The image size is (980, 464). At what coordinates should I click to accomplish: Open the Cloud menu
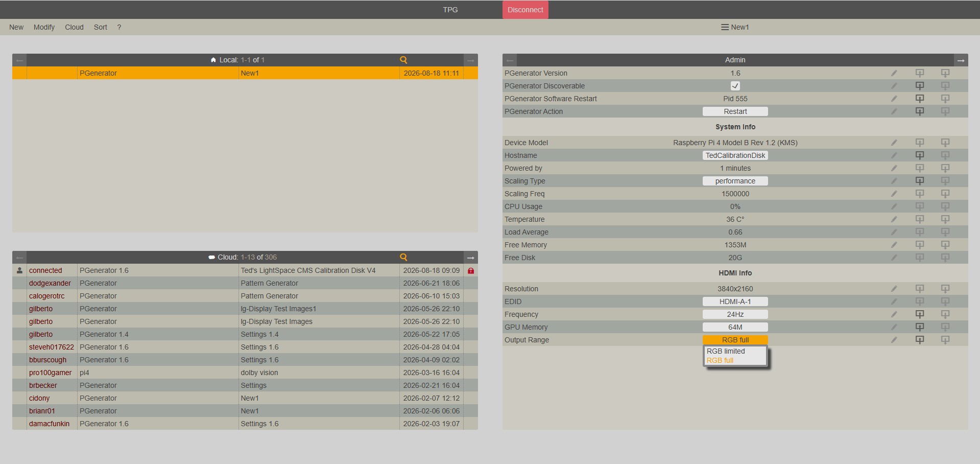coord(74,27)
